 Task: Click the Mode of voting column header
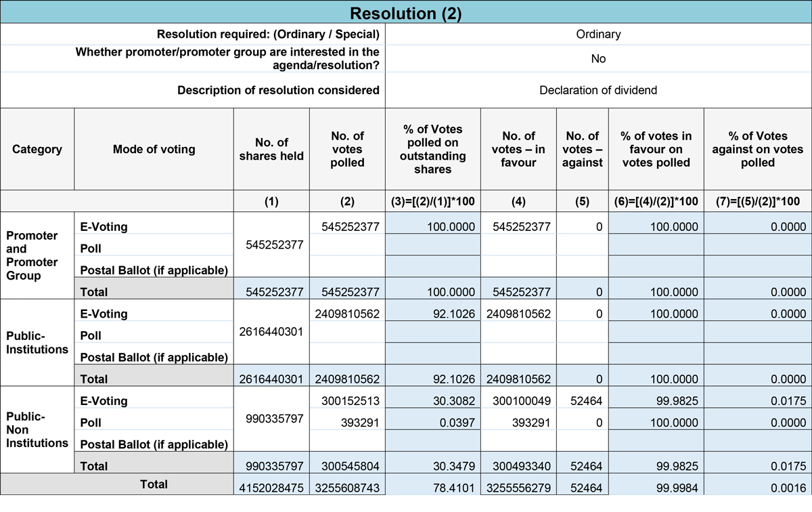click(x=154, y=149)
